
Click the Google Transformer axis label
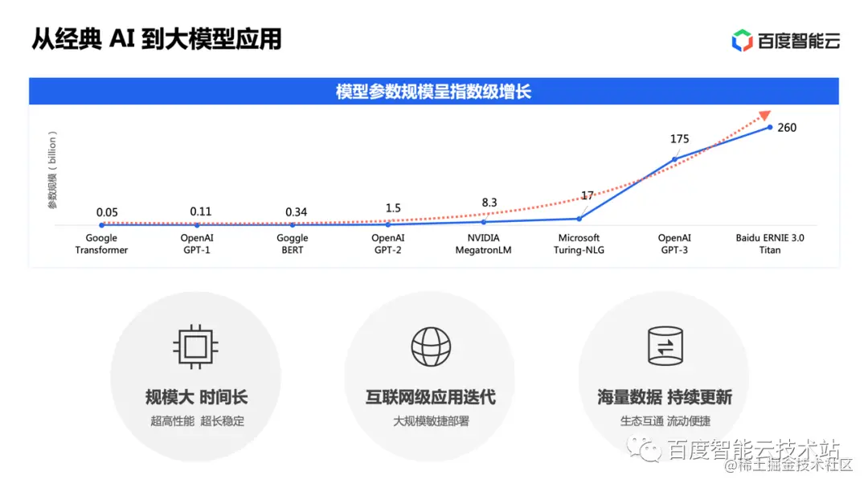[x=101, y=244]
